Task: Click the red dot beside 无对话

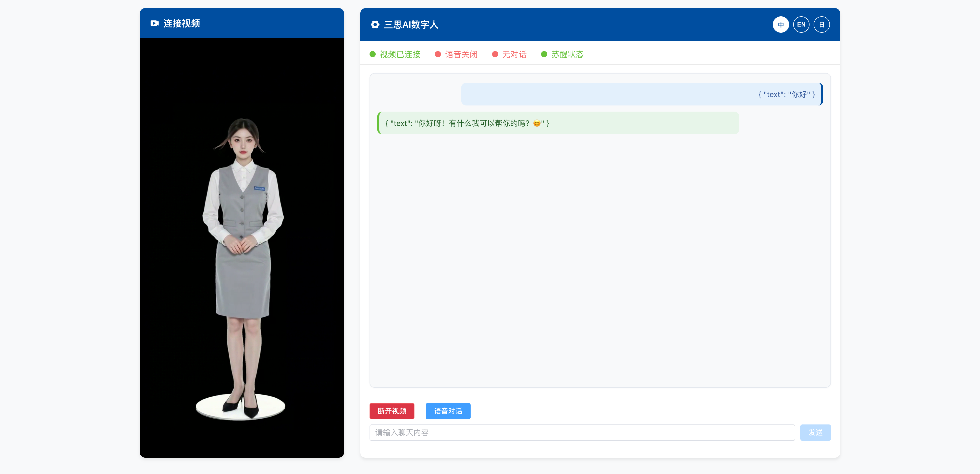Action: (x=495, y=54)
